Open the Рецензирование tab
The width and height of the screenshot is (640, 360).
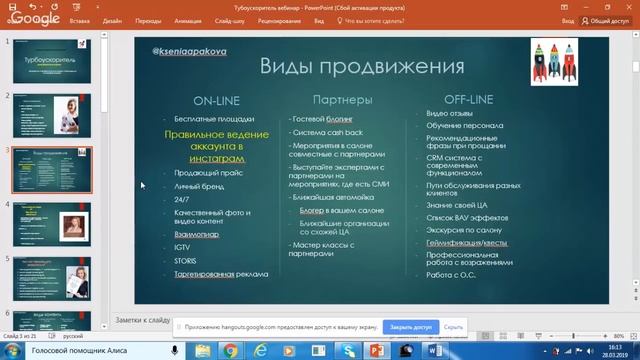[279, 21]
